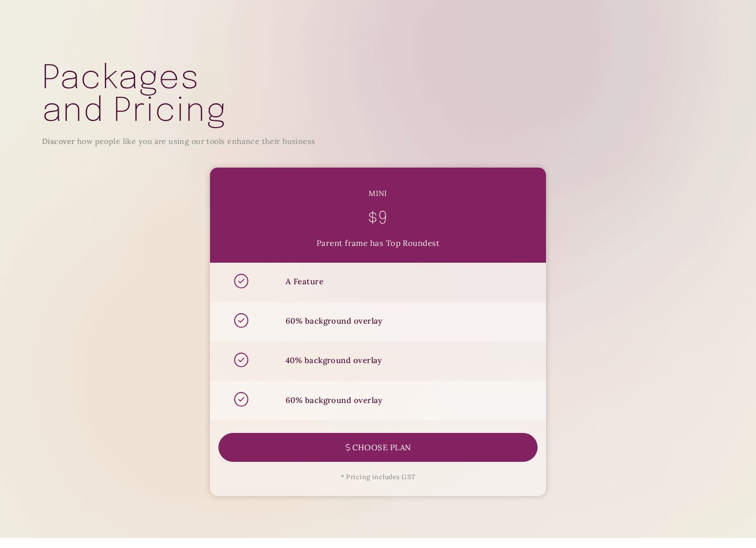Click check icon in last 60% overlay row
756x548 pixels.
click(241, 399)
